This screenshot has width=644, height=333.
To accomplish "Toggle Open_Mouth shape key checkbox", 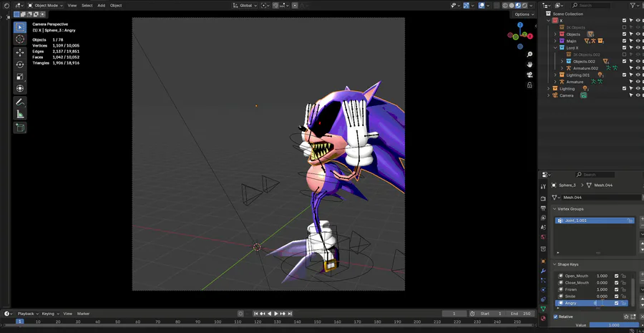I will point(616,276).
